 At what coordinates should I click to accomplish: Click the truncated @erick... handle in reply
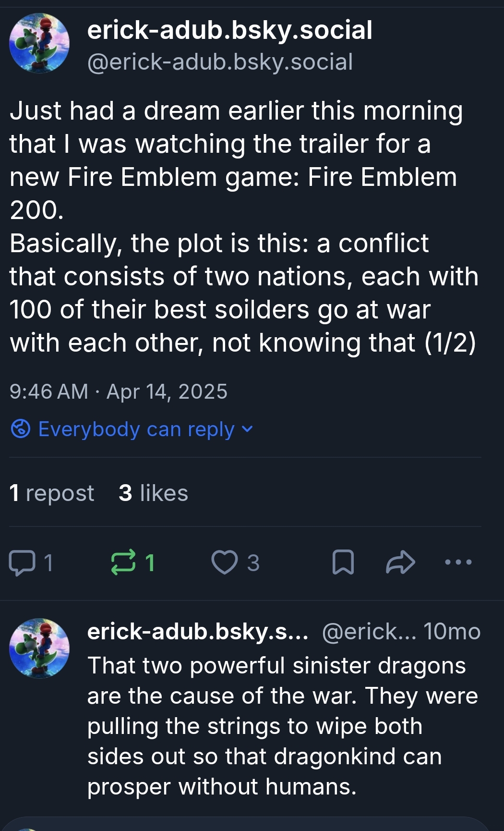click(369, 632)
